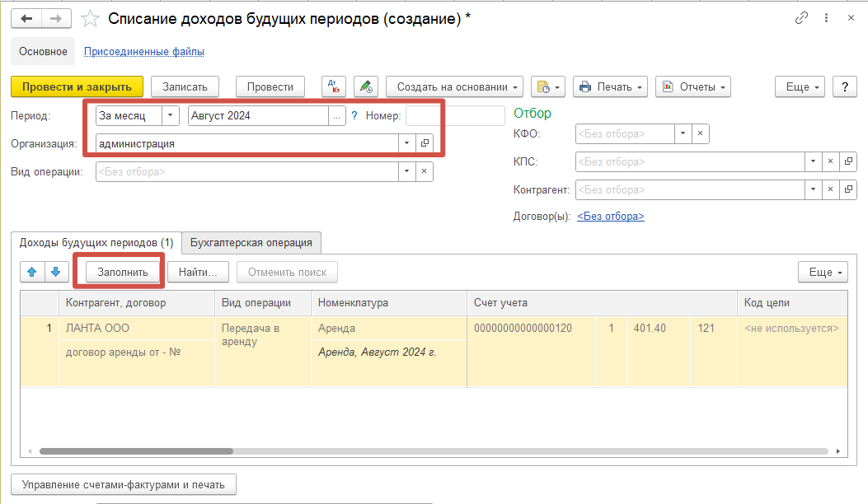
Task: Open the document clock icon dropdown
Action: pos(548,86)
